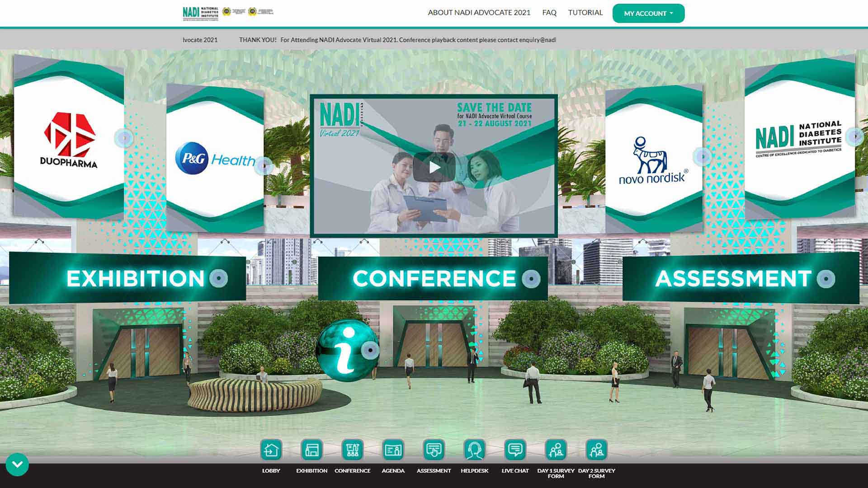Open the FAQ menu item
Screen dimensions: 868x488
pos(549,13)
